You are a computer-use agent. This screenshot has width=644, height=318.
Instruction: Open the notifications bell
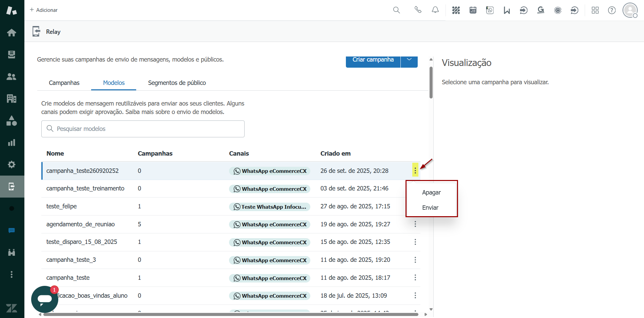tap(435, 10)
